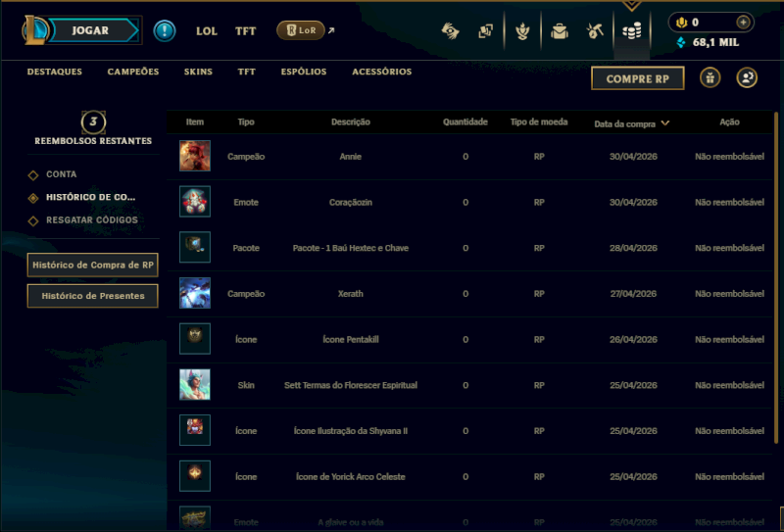
Task: Sort by Data da compra chevron
Action: [665, 123]
